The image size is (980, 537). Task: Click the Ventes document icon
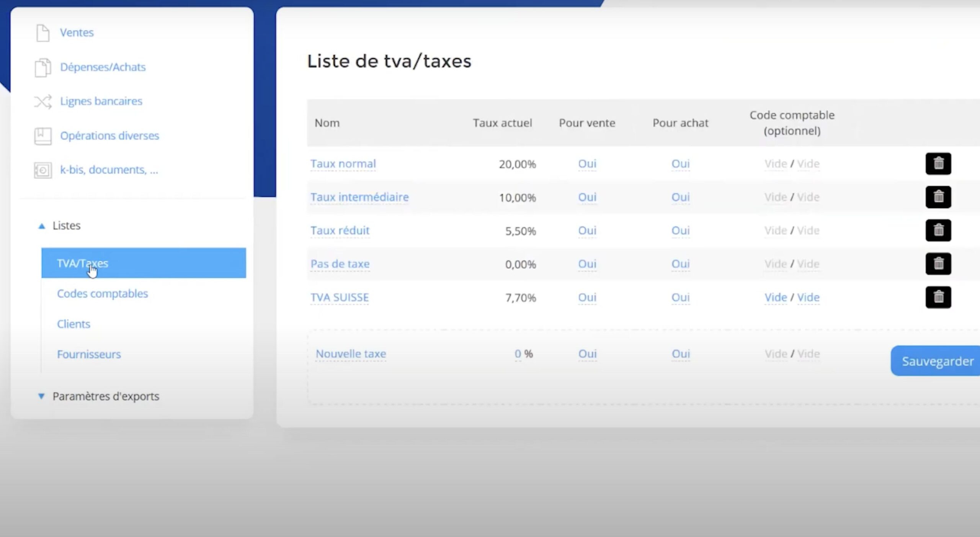(x=43, y=33)
